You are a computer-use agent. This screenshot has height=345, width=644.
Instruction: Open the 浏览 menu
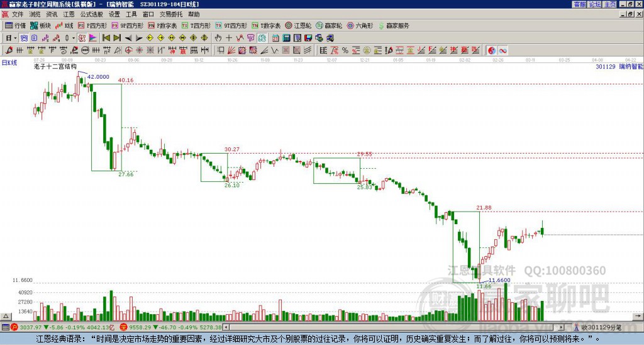35,14
